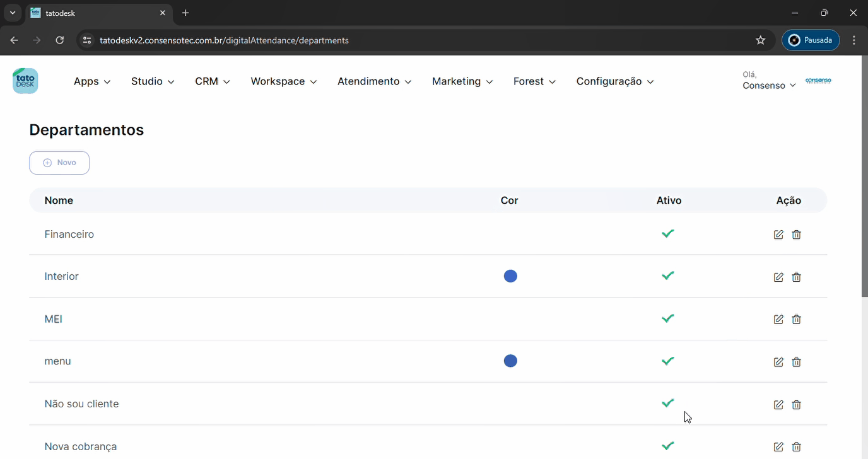
Task: Toggle active checkmark for Financeiro
Action: pos(668,234)
